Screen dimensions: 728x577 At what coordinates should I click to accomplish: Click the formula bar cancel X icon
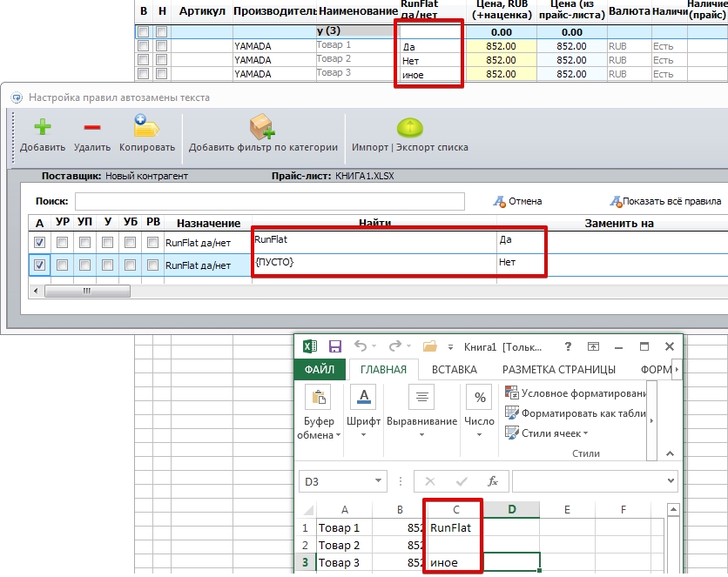click(430, 481)
